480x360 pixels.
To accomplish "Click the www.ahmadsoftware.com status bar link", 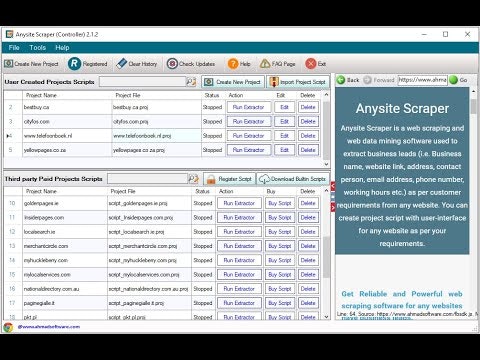I will coord(49,327).
